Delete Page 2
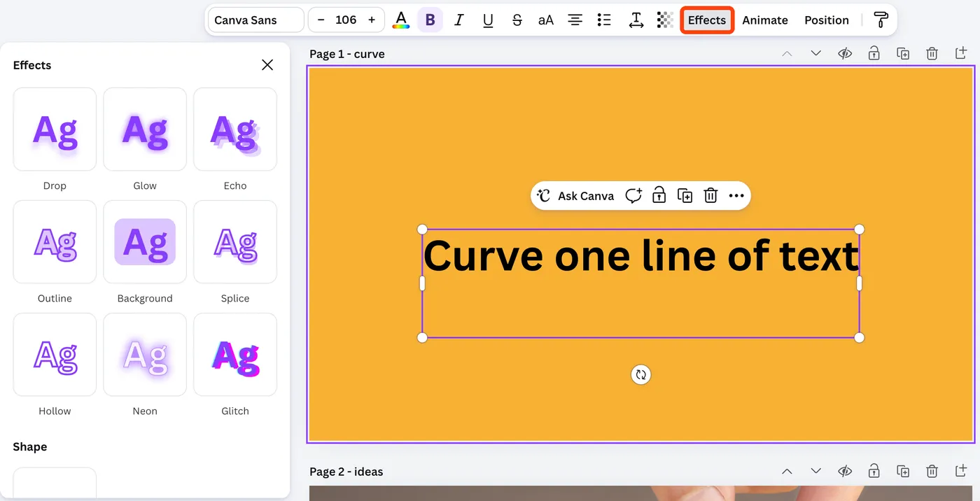 click(932, 472)
